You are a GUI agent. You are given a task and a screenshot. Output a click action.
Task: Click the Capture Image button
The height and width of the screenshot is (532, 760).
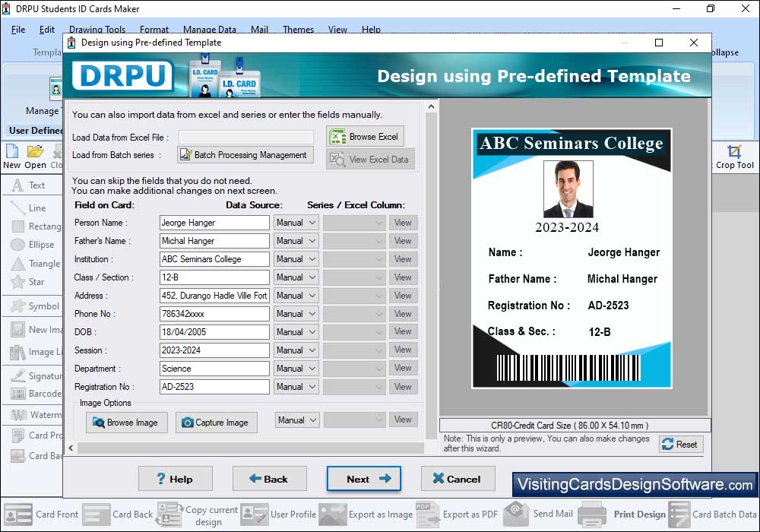click(216, 423)
